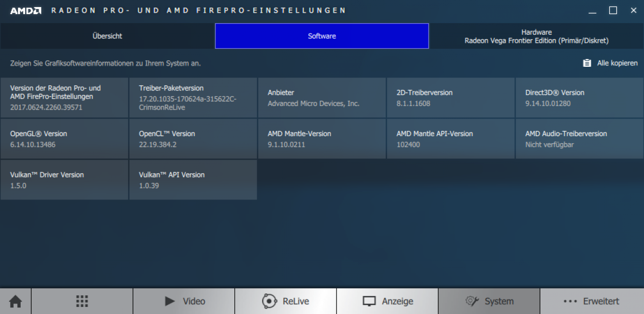Click the value 1.5.0

point(18,186)
